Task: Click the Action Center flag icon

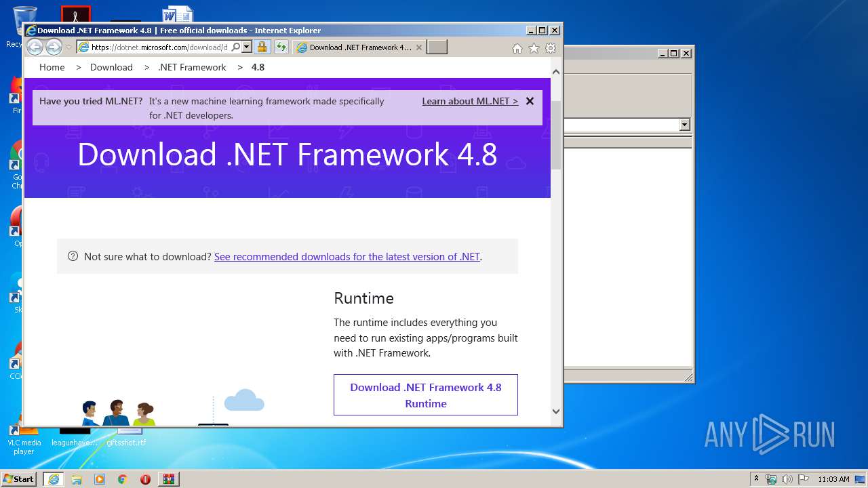Action: (x=803, y=479)
